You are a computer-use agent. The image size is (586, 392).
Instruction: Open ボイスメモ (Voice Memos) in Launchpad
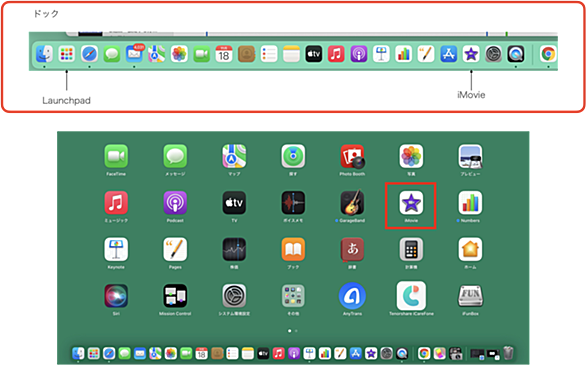pos(293,203)
